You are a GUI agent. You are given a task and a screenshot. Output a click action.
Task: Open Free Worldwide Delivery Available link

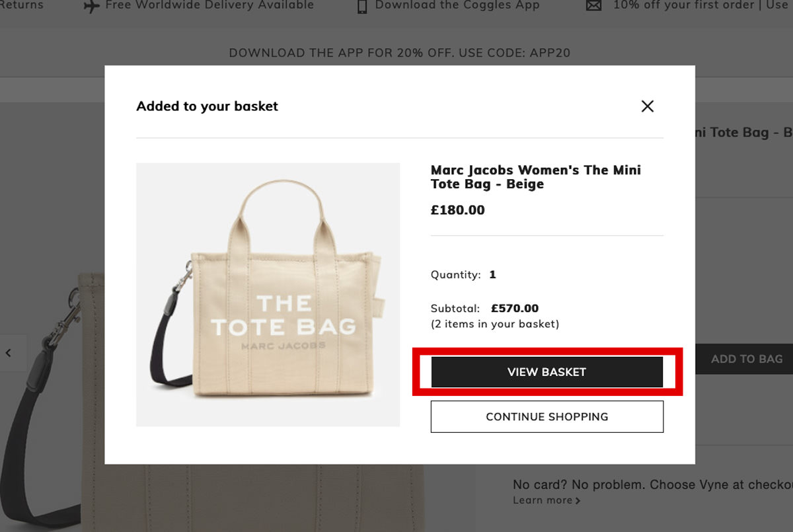209,5
